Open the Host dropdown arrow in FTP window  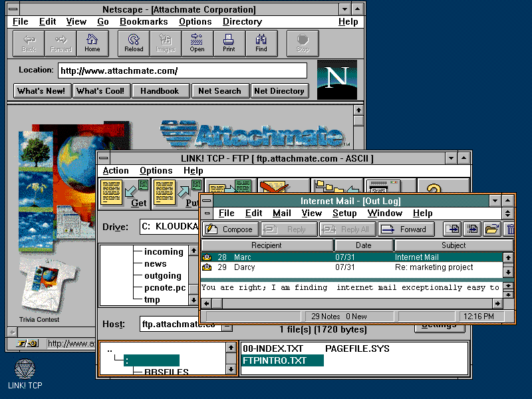point(227,326)
